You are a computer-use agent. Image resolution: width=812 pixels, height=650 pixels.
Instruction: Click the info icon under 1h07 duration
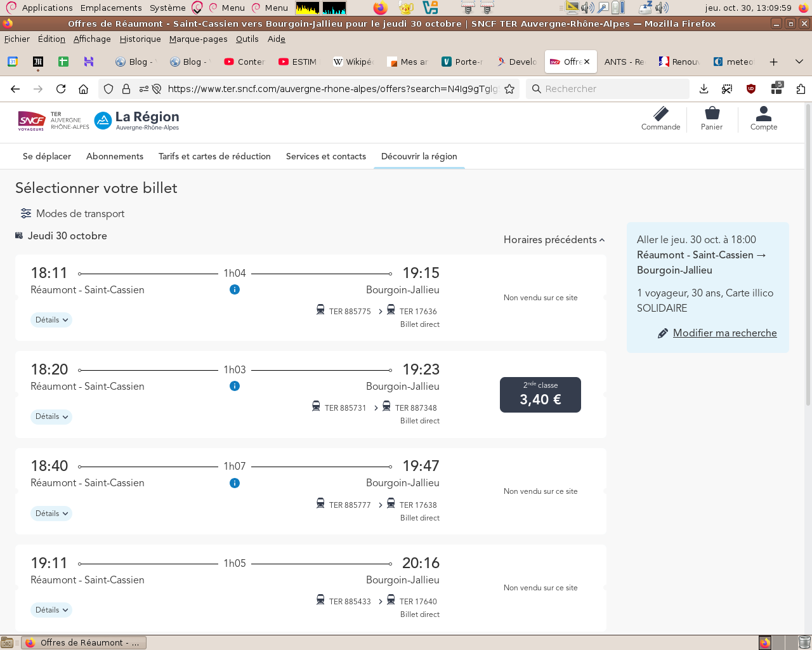(235, 483)
